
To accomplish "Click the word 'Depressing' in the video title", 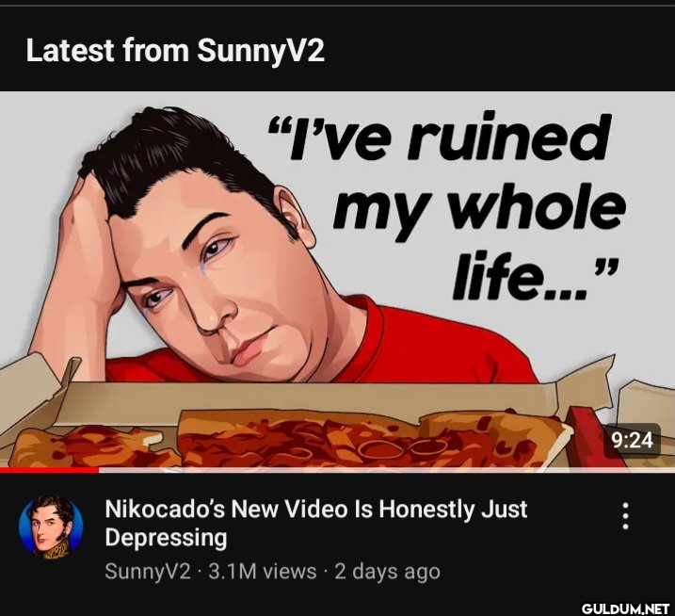I will 166,538.
